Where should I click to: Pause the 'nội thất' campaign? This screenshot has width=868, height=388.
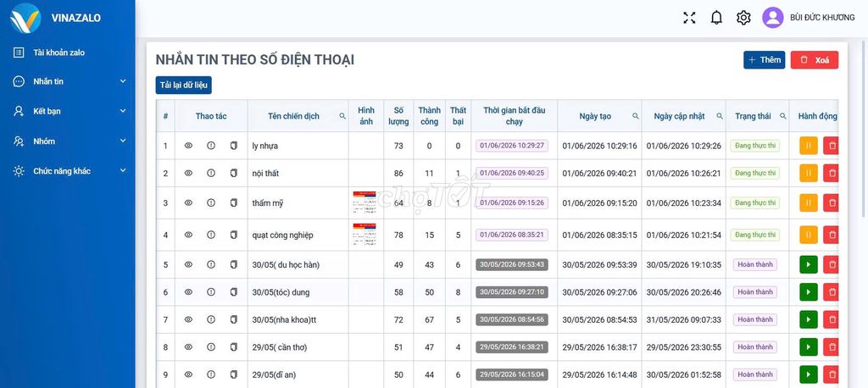(808, 173)
